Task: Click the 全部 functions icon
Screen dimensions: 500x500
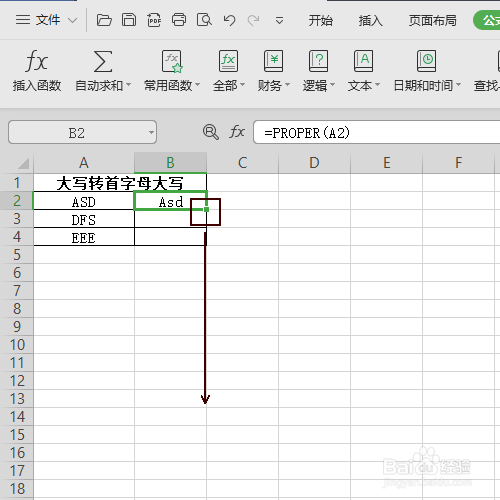Action: (x=228, y=61)
